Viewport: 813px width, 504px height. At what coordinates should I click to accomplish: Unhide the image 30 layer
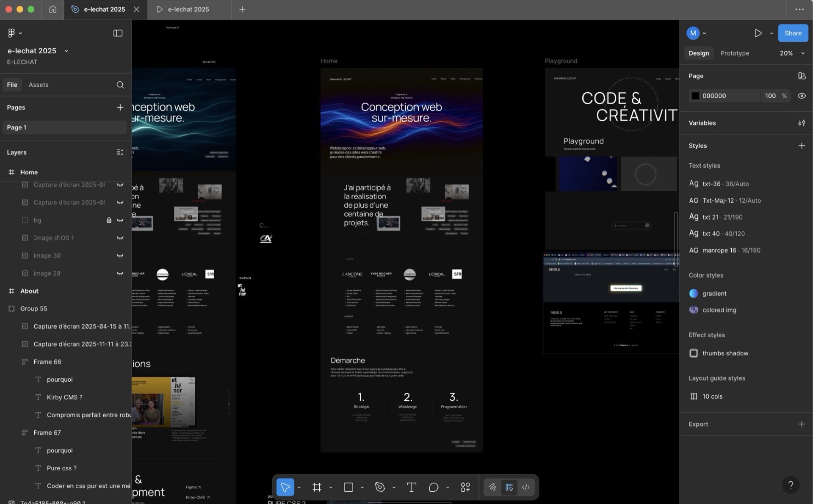(x=120, y=256)
